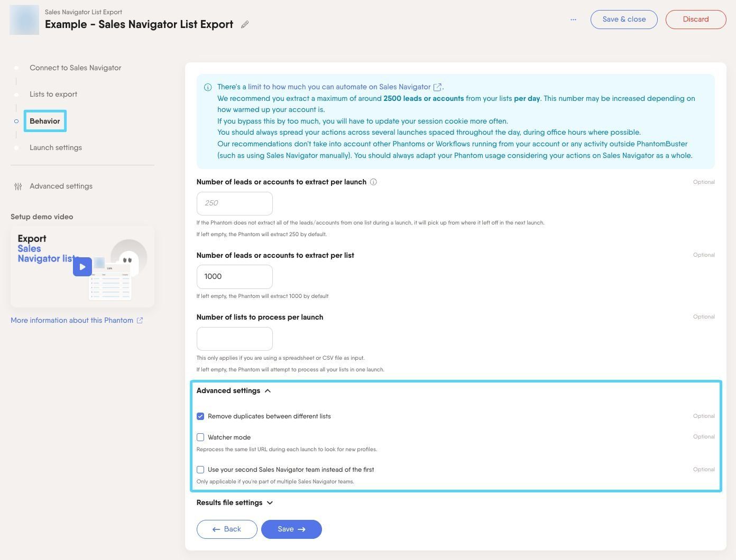The width and height of the screenshot is (736, 560).
Task: Click the Advanced settings sliders icon in sidebar
Action: (19, 186)
